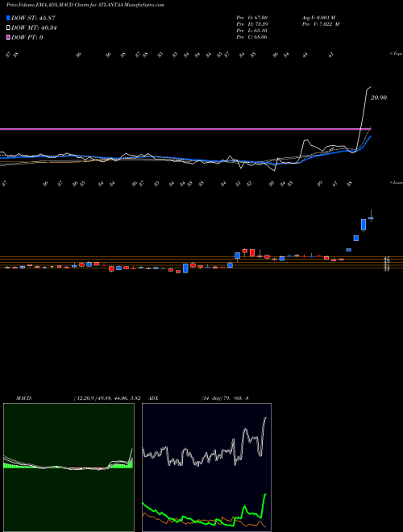
Task: Click the last candlestick with long upper wick
Action: (x=371, y=217)
